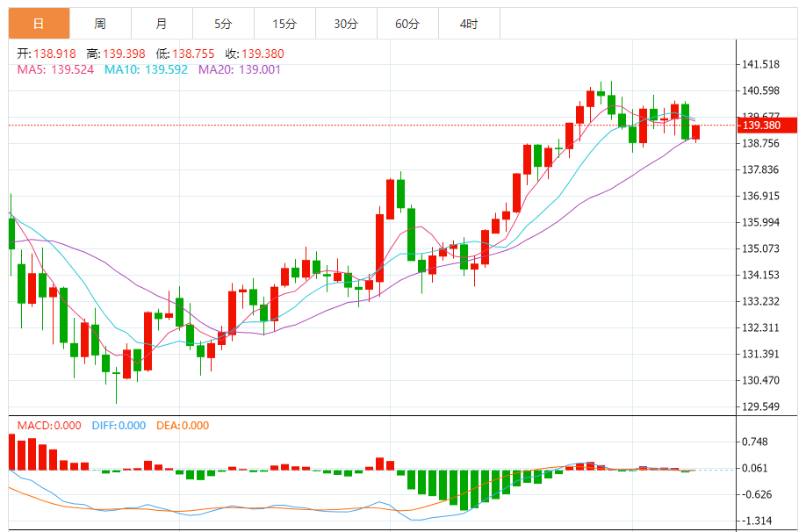Screen dimensions: 806x532
Task: Click the 138.756 price axis label
Action: 760,143
